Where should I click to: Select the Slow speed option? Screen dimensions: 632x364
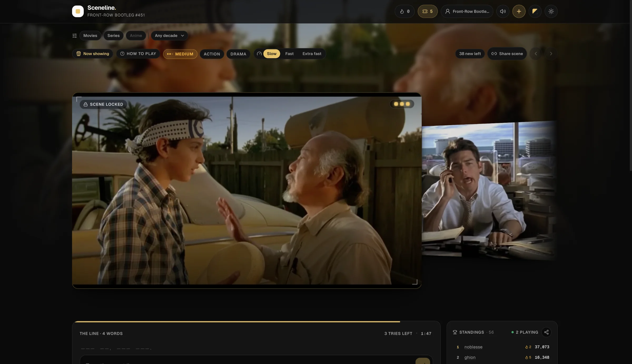pyautogui.click(x=271, y=54)
